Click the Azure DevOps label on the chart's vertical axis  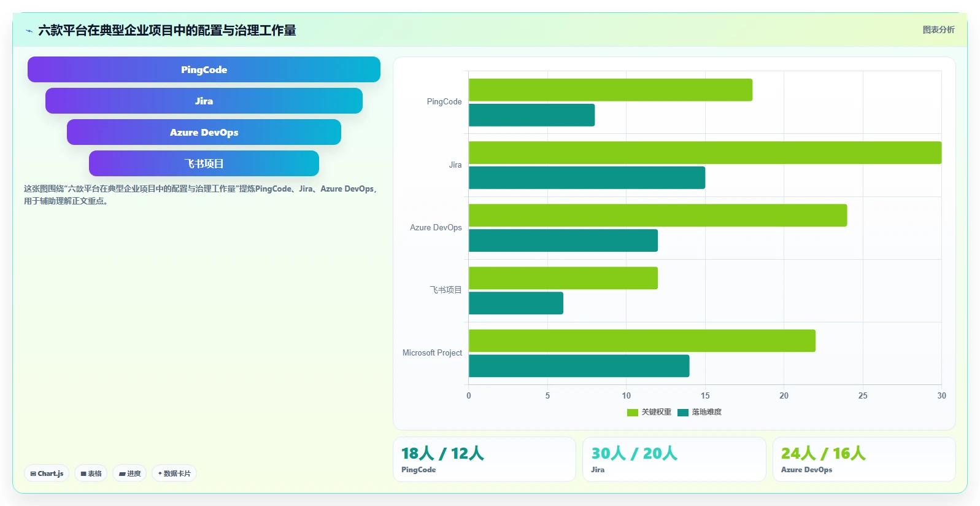[436, 227]
